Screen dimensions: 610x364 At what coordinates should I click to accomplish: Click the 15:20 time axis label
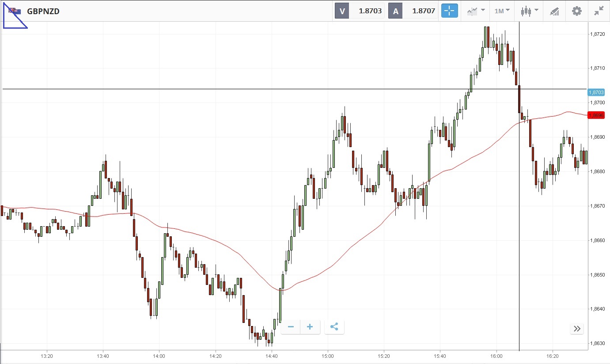[x=384, y=356]
